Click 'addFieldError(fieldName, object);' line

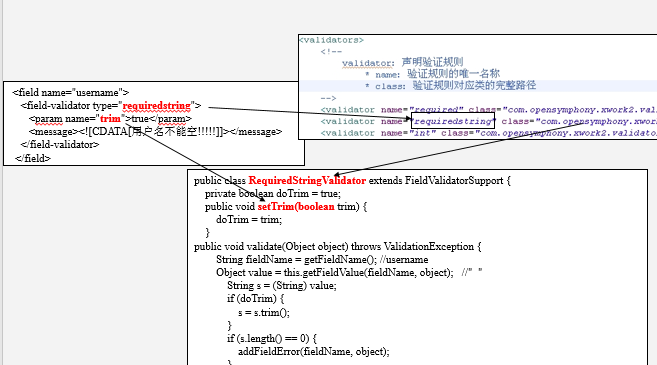tap(314, 351)
